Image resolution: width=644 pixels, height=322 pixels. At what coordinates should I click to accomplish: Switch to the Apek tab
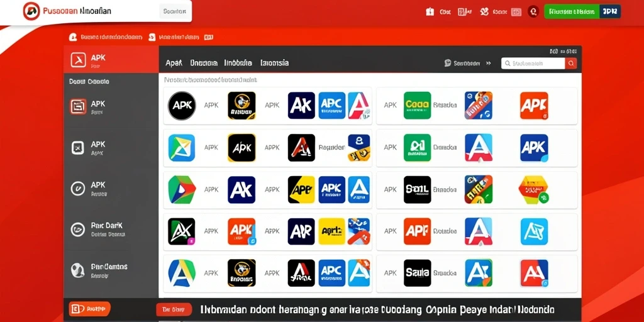click(x=174, y=64)
